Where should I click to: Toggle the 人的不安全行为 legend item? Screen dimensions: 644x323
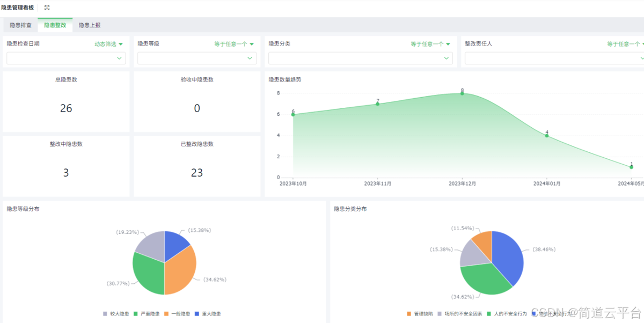(x=507, y=313)
